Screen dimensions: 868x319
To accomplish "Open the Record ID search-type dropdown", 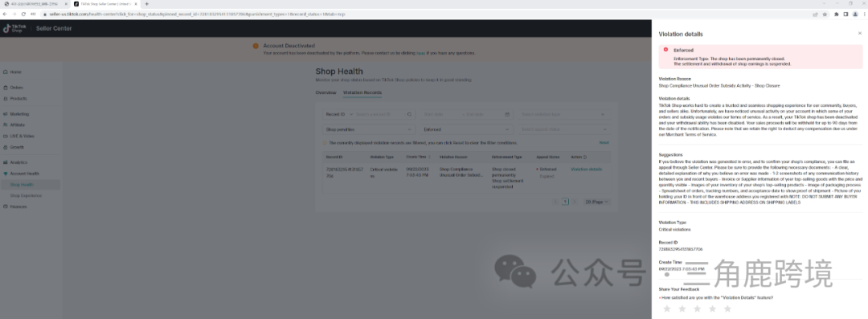I will [x=339, y=114].
